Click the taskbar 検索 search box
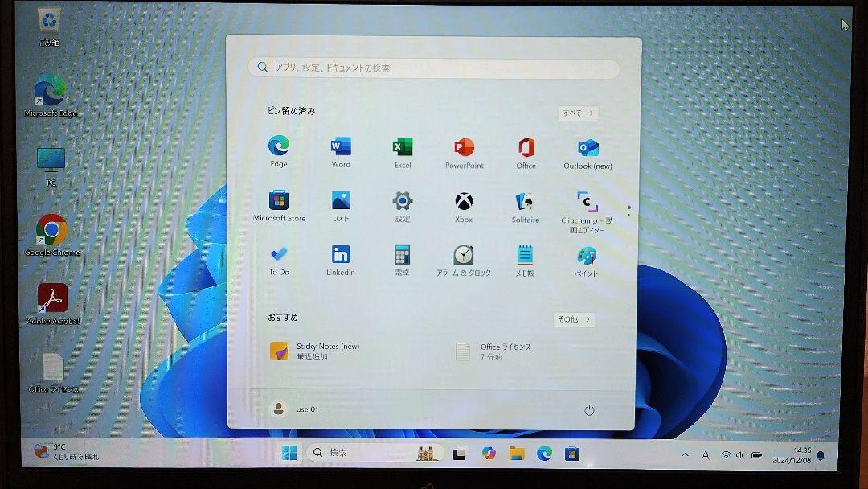 tap(375, 453)
